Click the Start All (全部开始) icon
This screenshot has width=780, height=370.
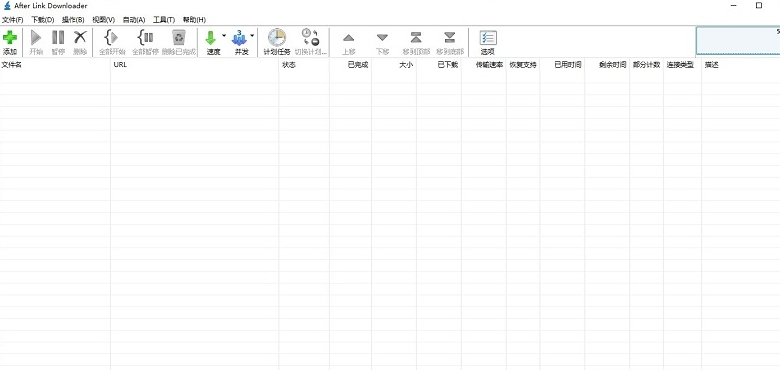tap(112, 38)
